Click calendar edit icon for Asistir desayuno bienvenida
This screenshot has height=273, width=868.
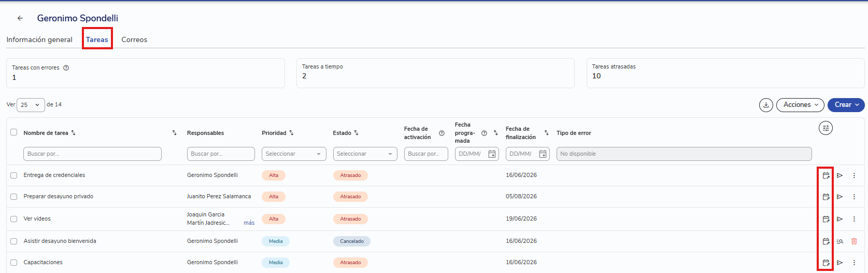pos(826,241)
